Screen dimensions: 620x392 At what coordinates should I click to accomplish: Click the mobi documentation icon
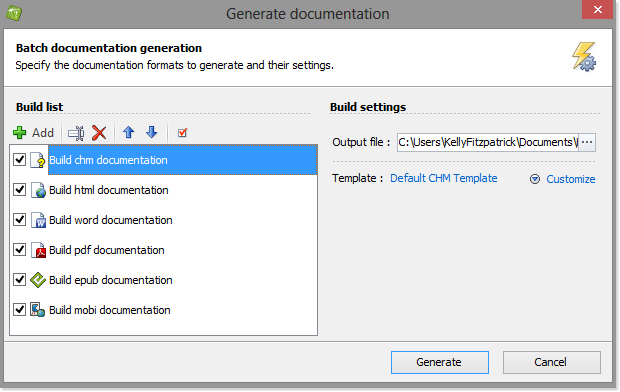(38, 310)
